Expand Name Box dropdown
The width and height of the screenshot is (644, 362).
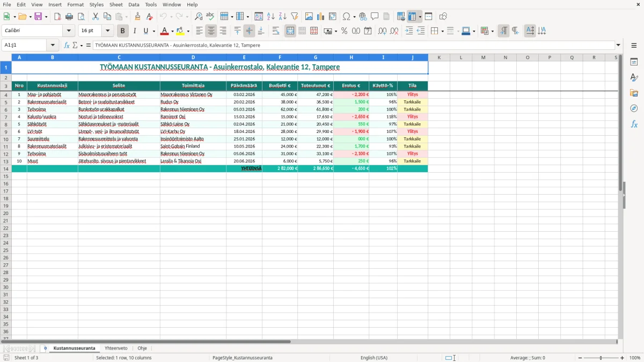(53, 46)
